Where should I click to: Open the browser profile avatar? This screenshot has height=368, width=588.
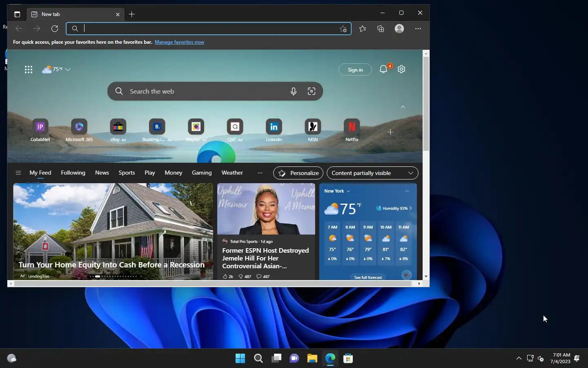coord(399,29)
